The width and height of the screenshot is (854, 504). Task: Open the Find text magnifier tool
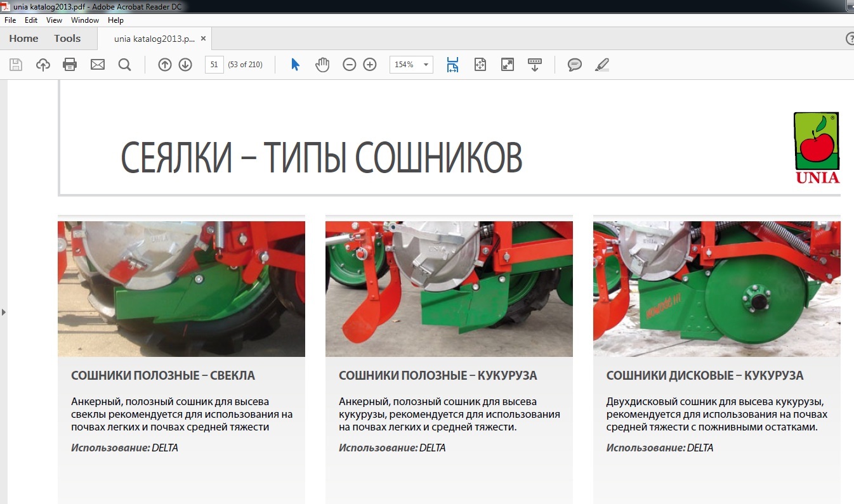point(124,65)
